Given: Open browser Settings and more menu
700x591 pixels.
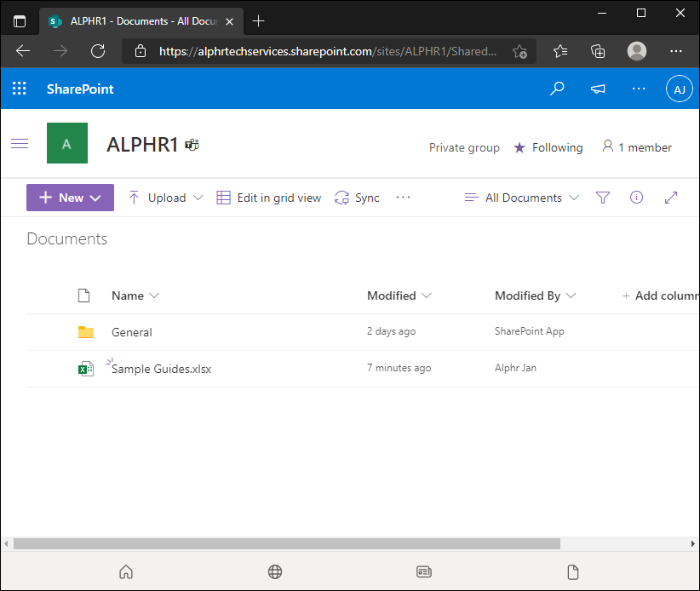Looking at the screenshot, I should coord(676,51).
